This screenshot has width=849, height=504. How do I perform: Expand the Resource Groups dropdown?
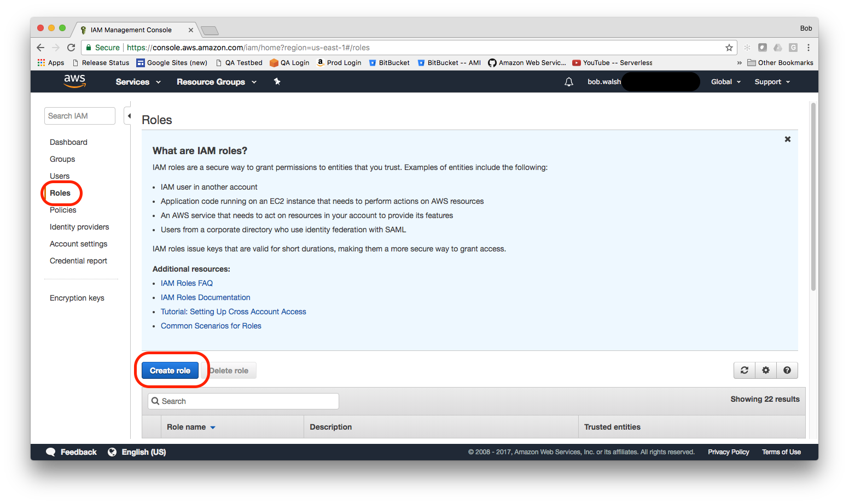pos(217,82)
